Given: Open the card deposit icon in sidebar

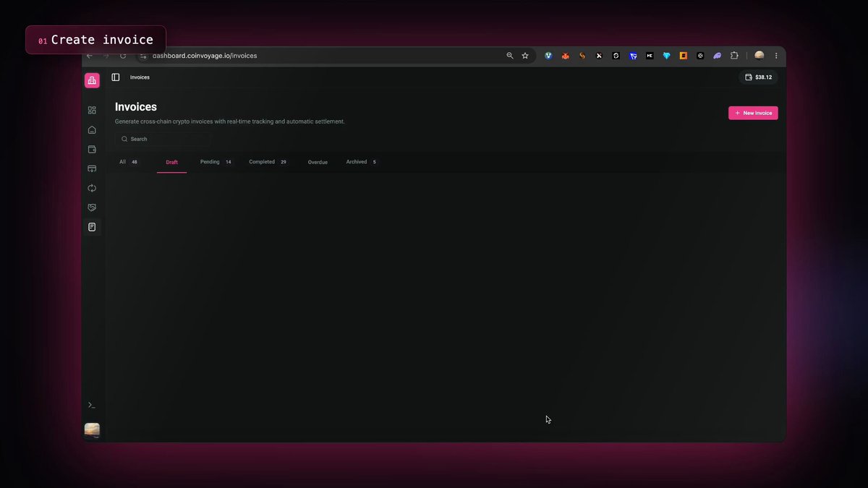Looking at the screenshot, I should click(x=92, y=168).
